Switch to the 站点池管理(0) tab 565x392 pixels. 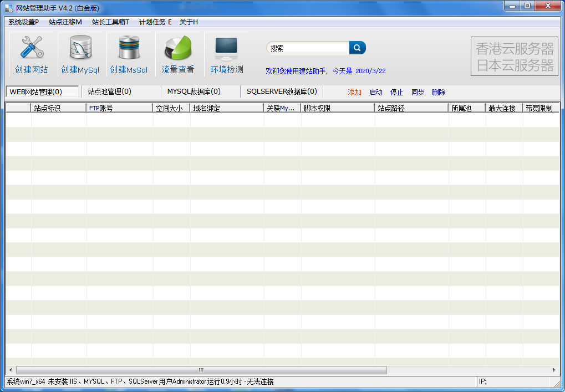110,91
